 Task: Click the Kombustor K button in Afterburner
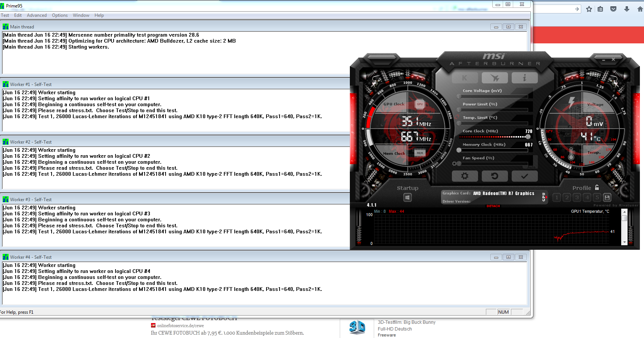point(465,78)
